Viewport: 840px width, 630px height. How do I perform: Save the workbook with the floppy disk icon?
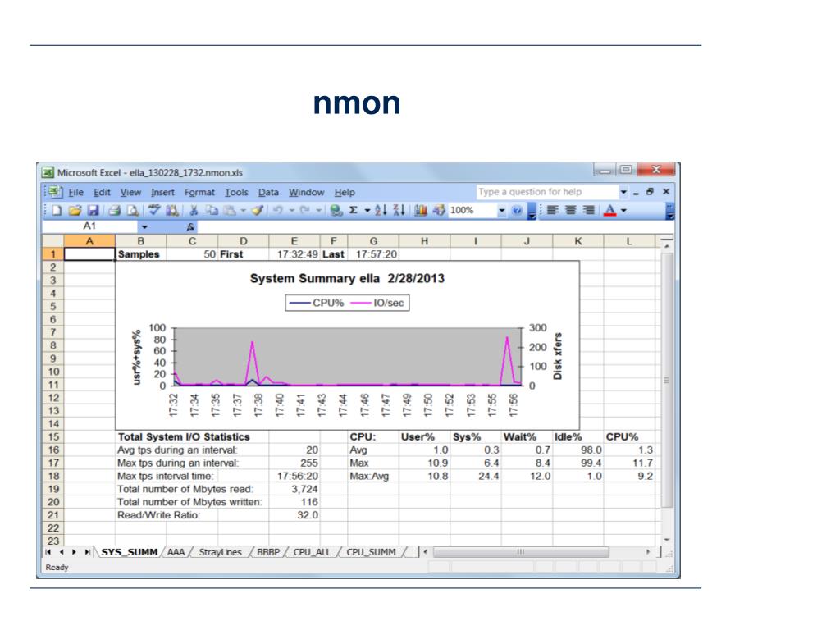[x=93, y=211]
